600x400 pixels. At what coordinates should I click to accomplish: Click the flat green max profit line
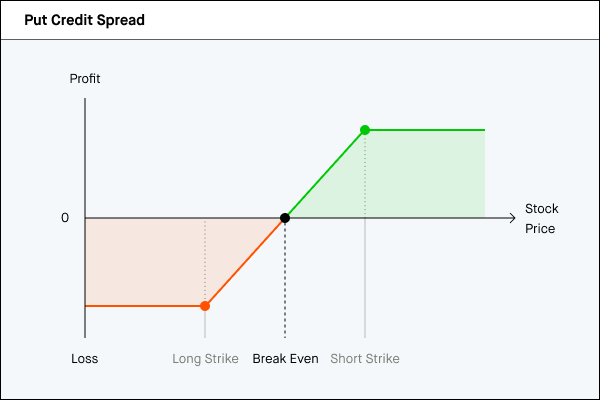[x=425, y=130]
